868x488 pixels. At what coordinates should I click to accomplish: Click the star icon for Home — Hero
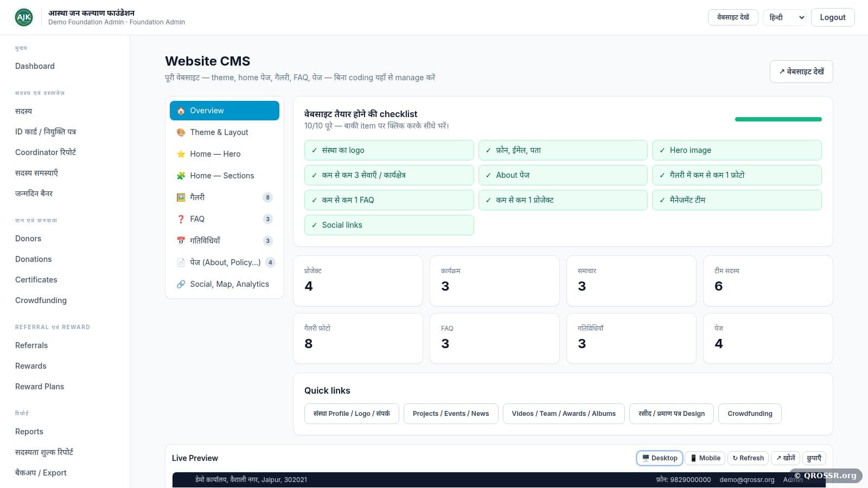181,154
